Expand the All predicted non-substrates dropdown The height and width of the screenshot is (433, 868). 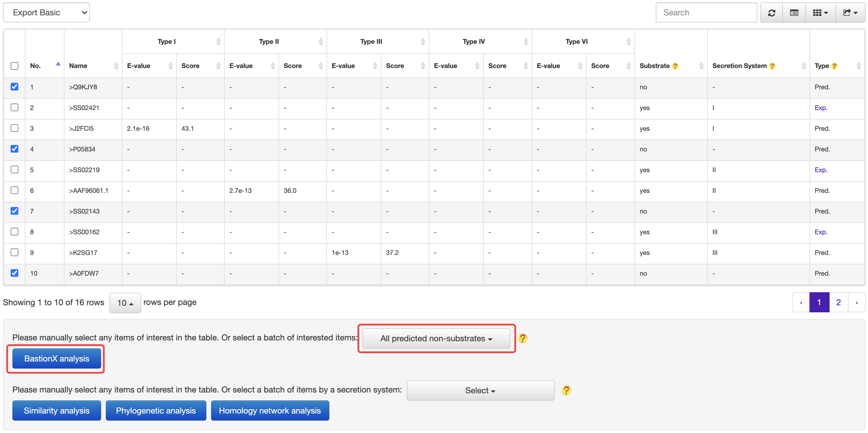pos(436,338)
